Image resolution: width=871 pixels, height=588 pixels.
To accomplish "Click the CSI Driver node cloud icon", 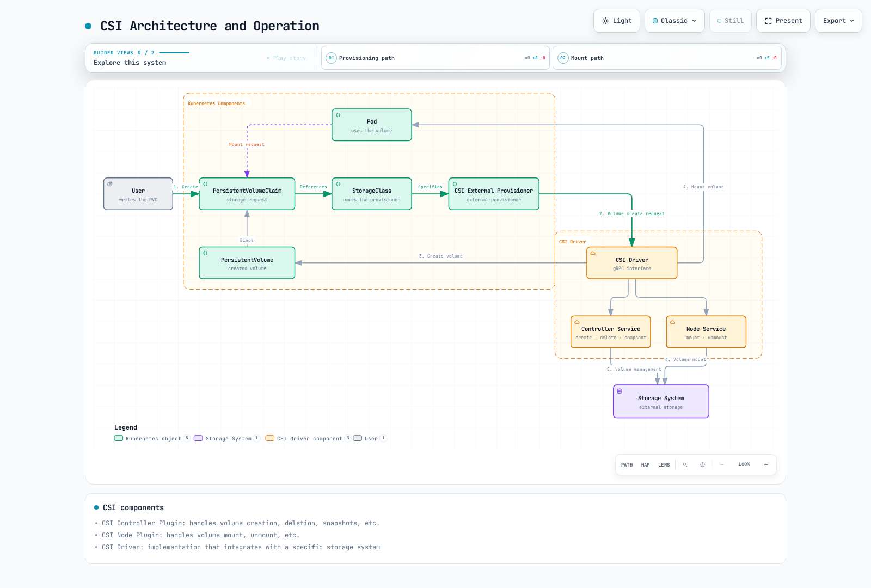I will [593, 253].
